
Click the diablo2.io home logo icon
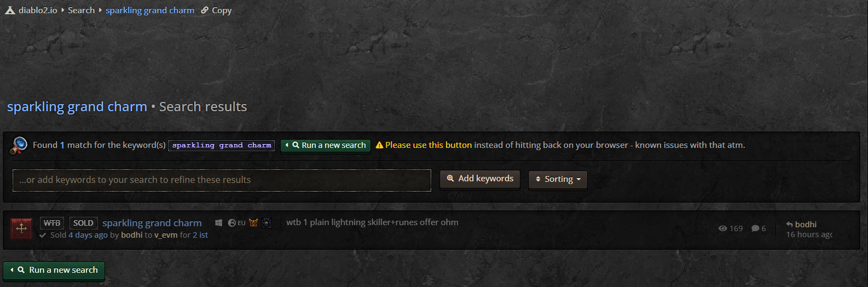pyautogui.click(x=10, y=10)
